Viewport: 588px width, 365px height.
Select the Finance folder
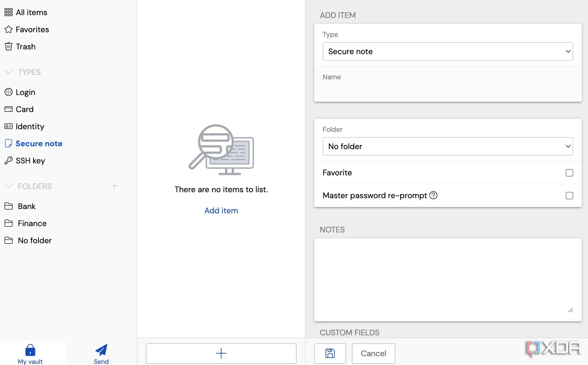pos(32,223)
